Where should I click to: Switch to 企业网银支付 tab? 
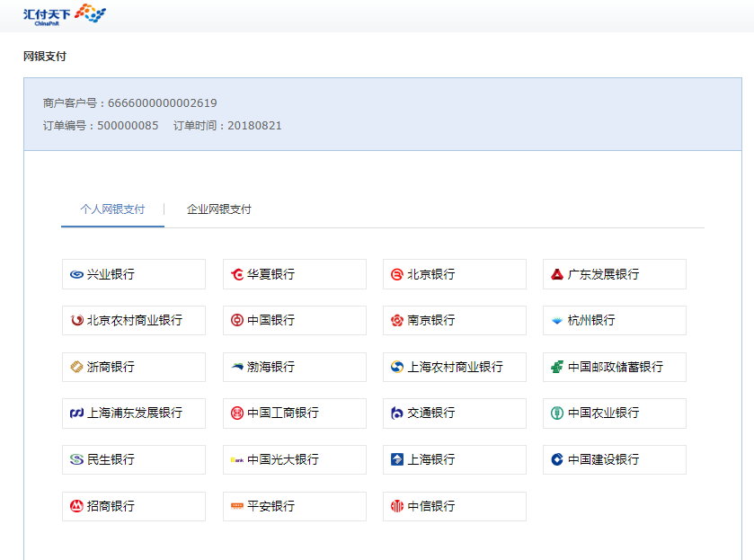tap(219, 209)
